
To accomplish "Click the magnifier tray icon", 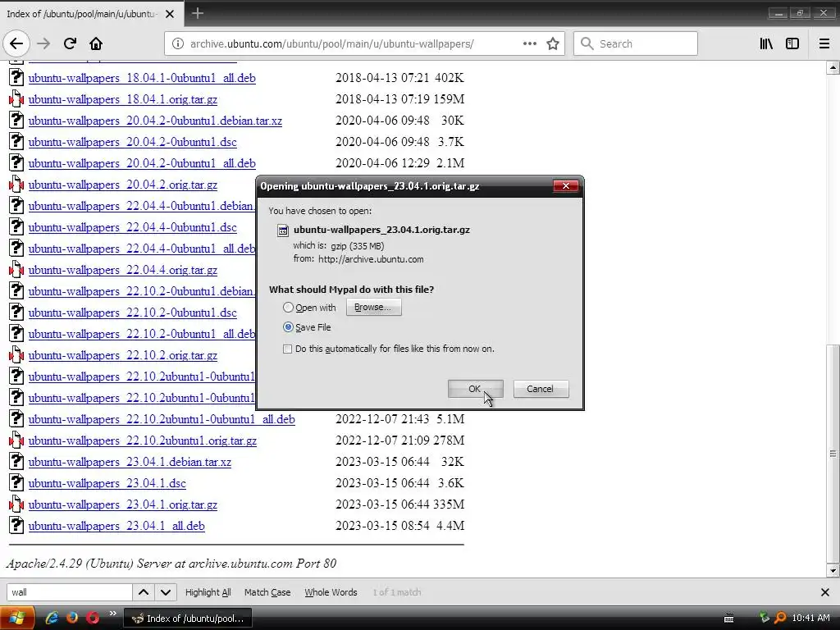I will tap(781, 618).
